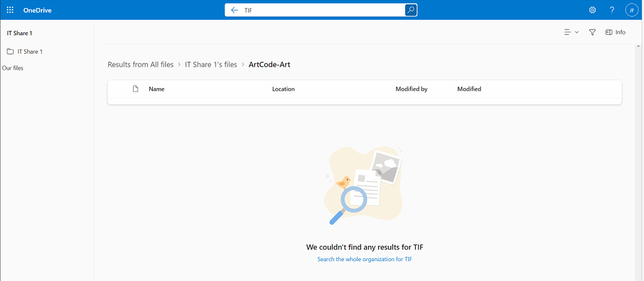Click the back arrow in search box
The width and height of the screenshot is (644, 281).
[234, 10]
